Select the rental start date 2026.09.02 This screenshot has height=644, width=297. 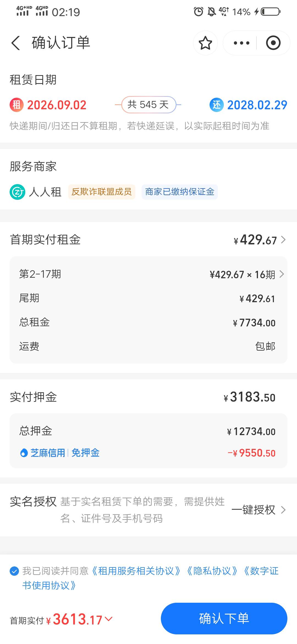(57, 105)
